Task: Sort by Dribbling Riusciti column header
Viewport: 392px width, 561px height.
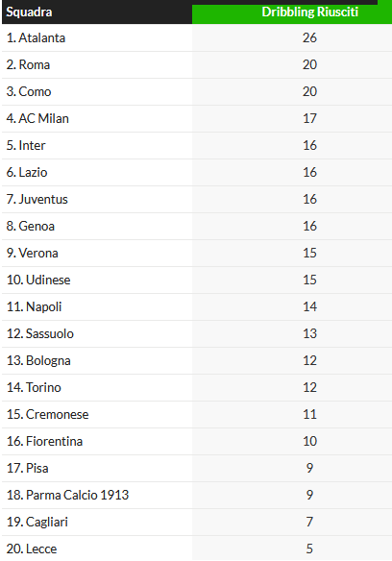Action: tap(309, 12)
